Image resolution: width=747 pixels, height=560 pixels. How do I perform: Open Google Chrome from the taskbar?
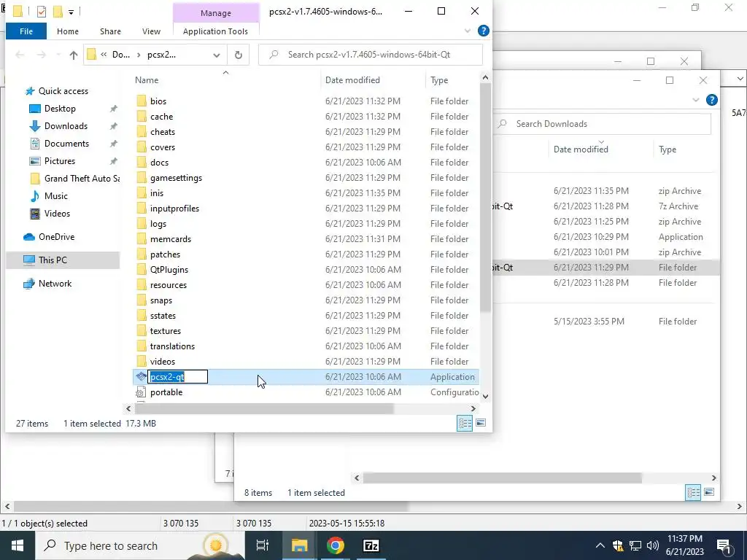336,545
